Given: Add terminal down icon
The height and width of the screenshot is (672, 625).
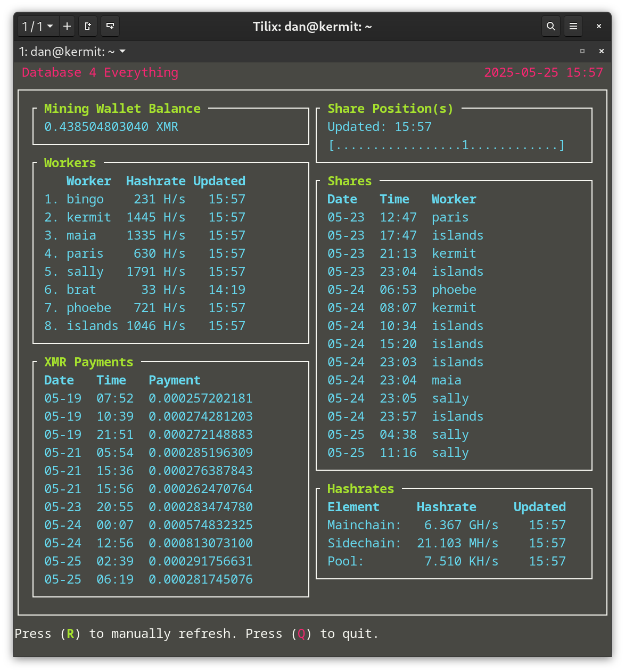Looking at the screenshot, I should click(x=110, y=26).
